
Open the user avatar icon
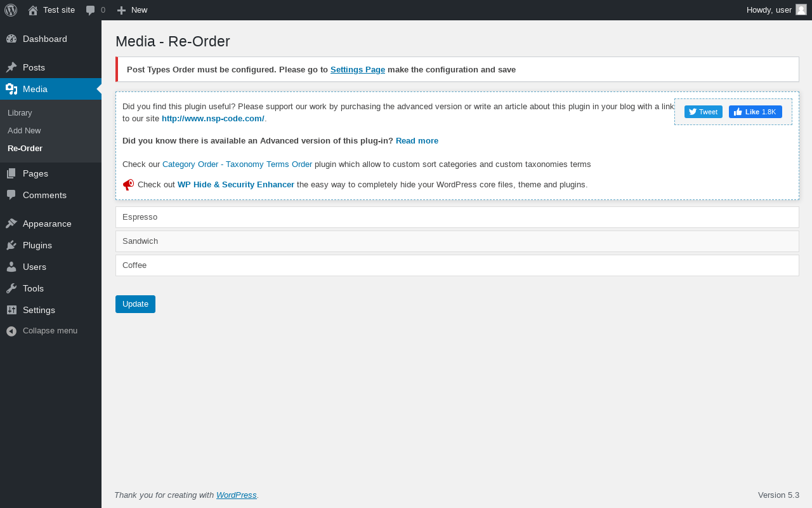pos(801,10)
